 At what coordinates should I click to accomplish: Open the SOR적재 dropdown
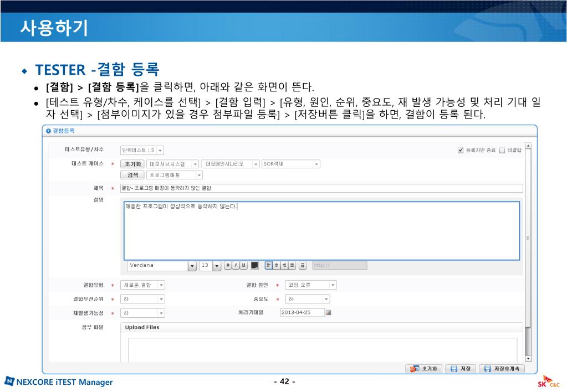(291, 164)
